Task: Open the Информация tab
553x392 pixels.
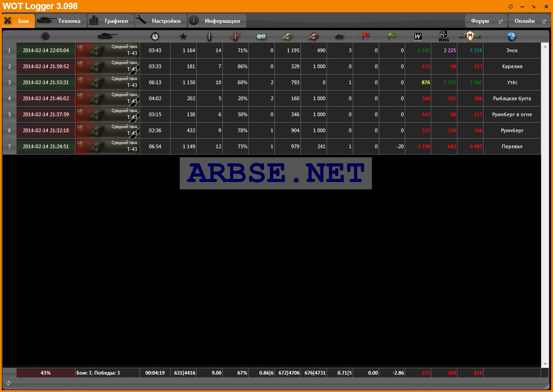Action: pos(217,21)
